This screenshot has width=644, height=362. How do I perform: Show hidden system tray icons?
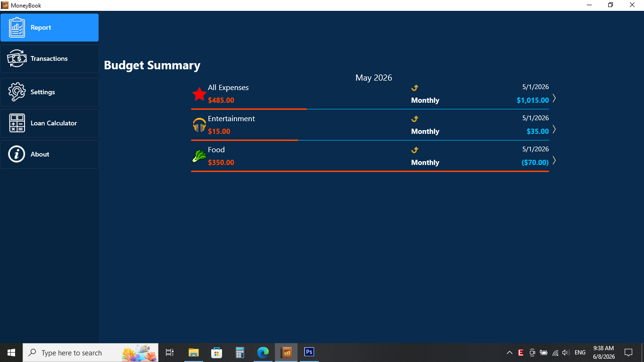(510, 353)
